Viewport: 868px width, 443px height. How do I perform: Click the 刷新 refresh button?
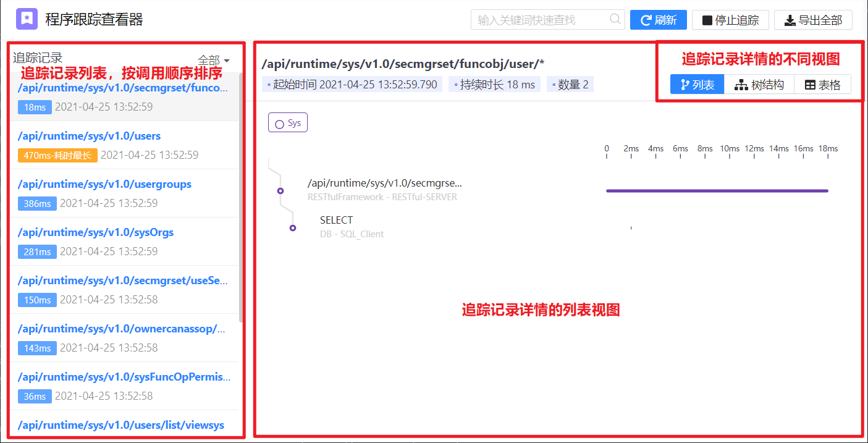tap(659, 20)
